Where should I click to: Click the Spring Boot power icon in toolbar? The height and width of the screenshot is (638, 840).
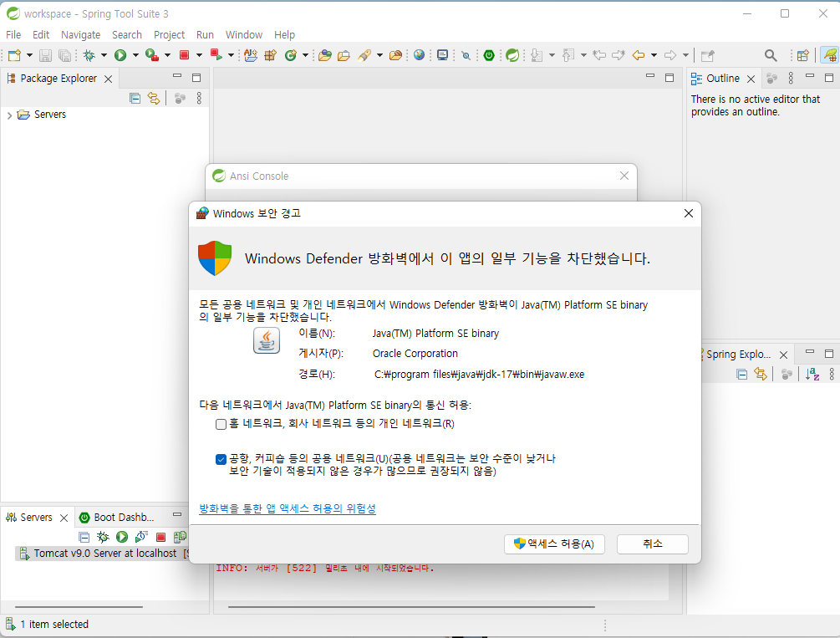click(x=489, y=55)
